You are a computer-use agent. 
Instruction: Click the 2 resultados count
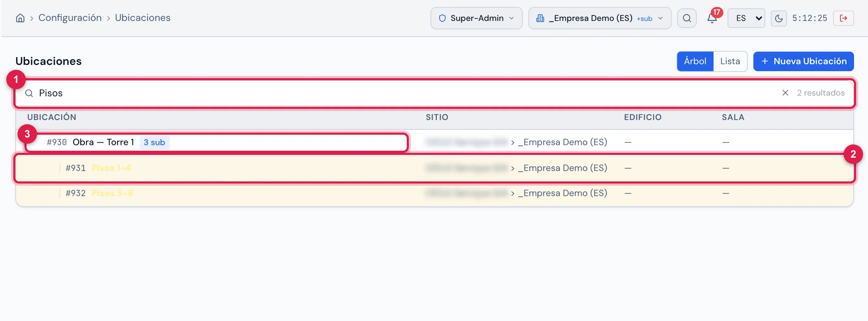tap(820, 93)
